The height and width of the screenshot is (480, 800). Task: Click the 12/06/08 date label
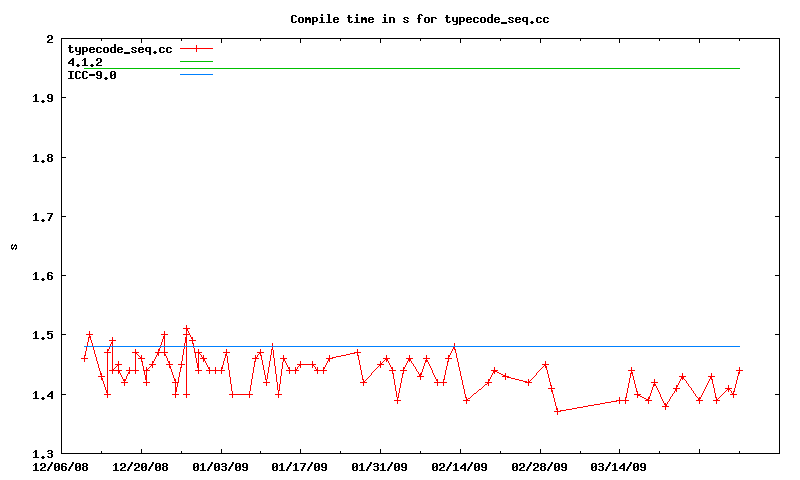(60, 466)
